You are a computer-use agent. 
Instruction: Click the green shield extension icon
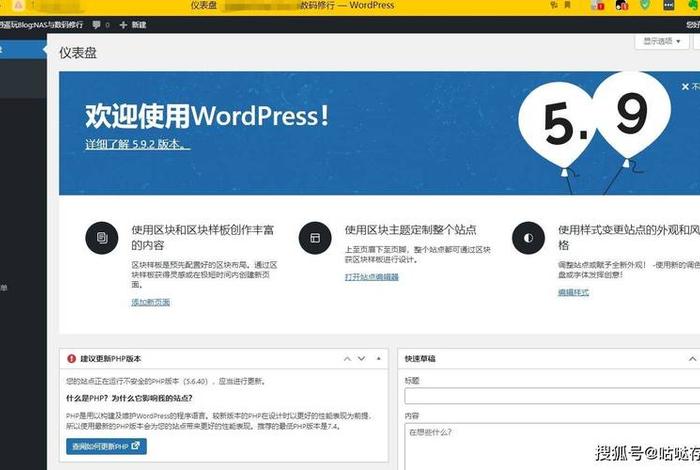(645, 5)
